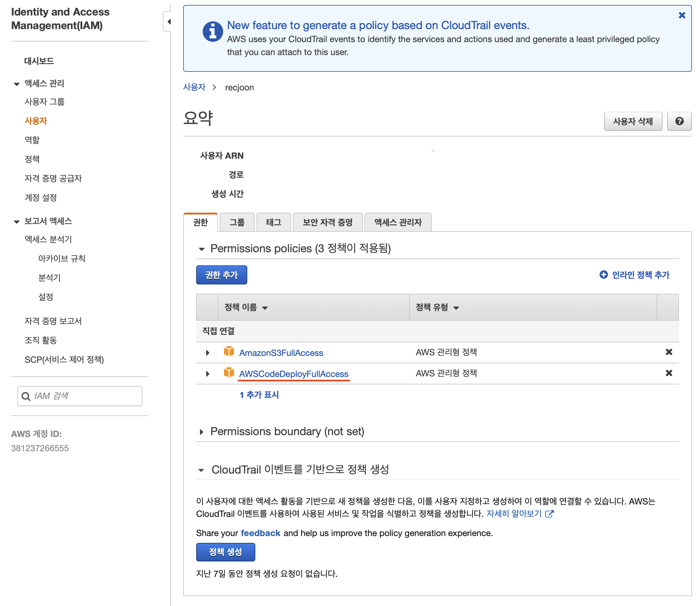Expand the Permissions boundary section
Image resolution: width=700 pixels, height=606 pixels.
[202, 432]
